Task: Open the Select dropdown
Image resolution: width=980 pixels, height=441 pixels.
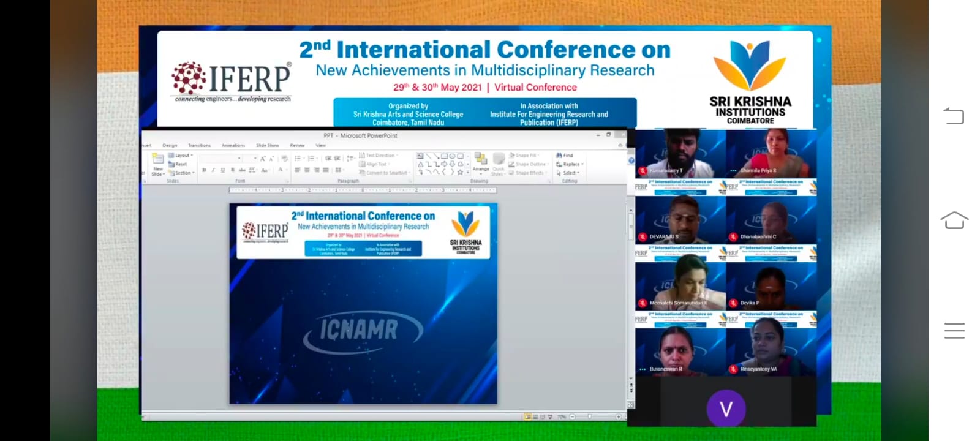Action: click(x=568, y=173)
